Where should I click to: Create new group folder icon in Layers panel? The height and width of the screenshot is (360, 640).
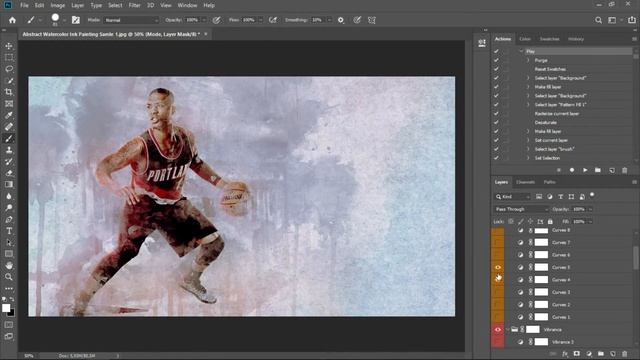tap(601, 354)
